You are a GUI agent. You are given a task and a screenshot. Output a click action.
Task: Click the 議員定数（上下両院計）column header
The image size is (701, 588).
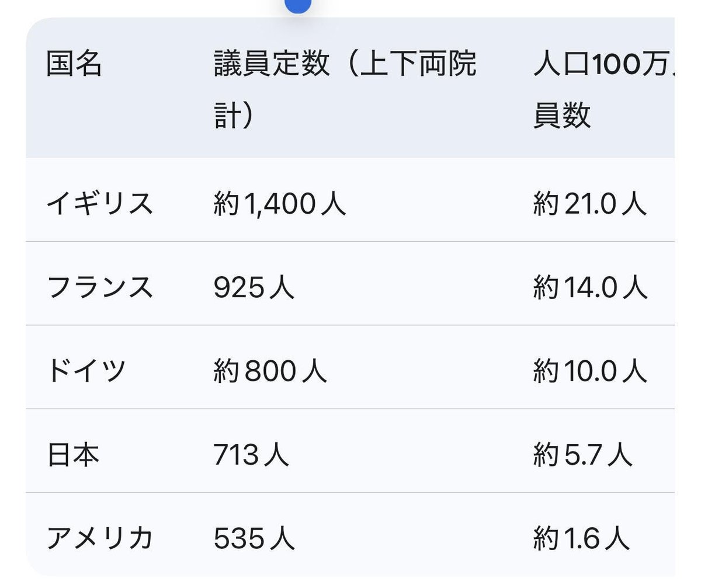pos(345,89)
